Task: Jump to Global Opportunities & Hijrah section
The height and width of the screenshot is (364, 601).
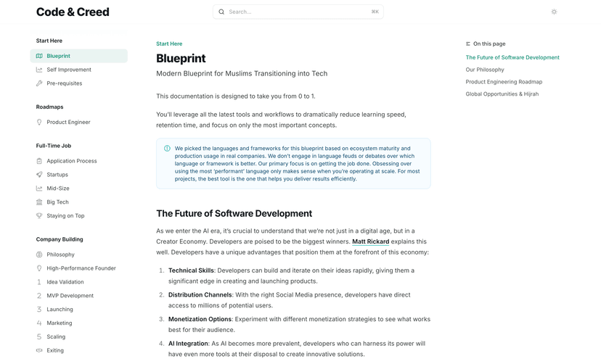Action: [x=502, y=94]
